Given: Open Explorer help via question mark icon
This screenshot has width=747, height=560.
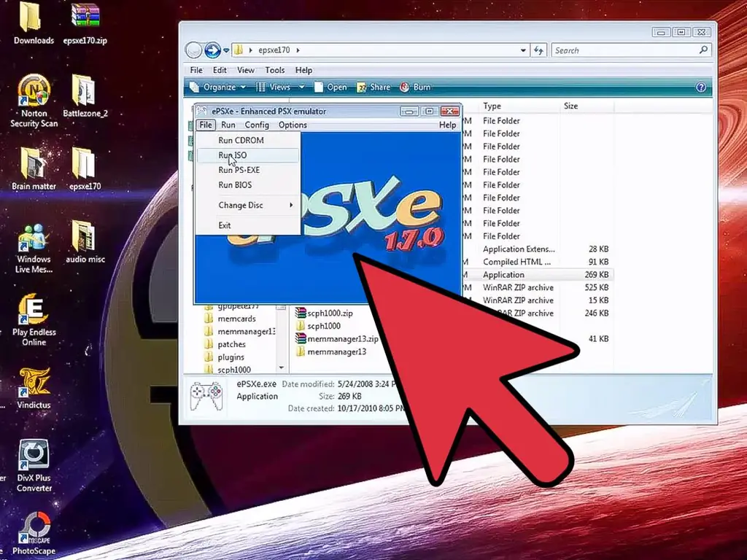Looking at the screenshot, I should pyautogui.click(x=701, y=87).
